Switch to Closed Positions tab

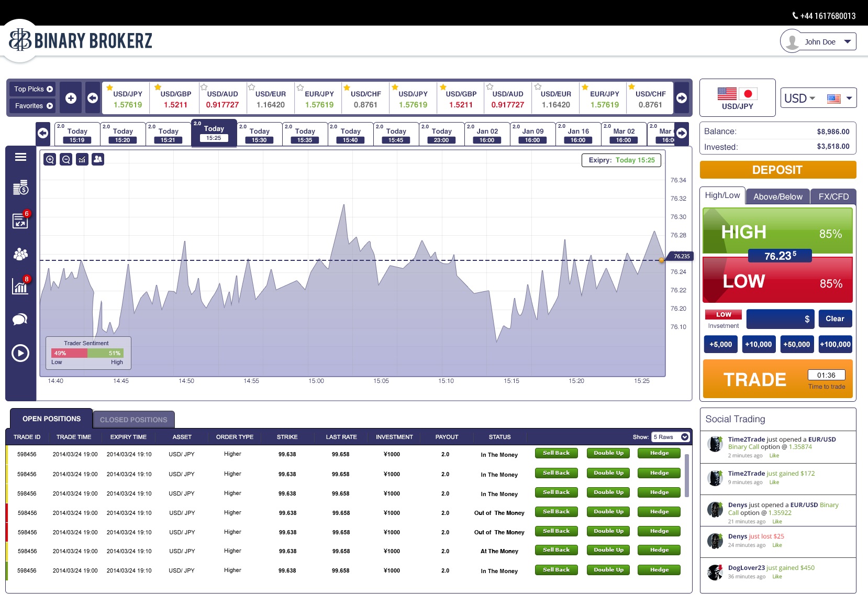click(133, 420)
